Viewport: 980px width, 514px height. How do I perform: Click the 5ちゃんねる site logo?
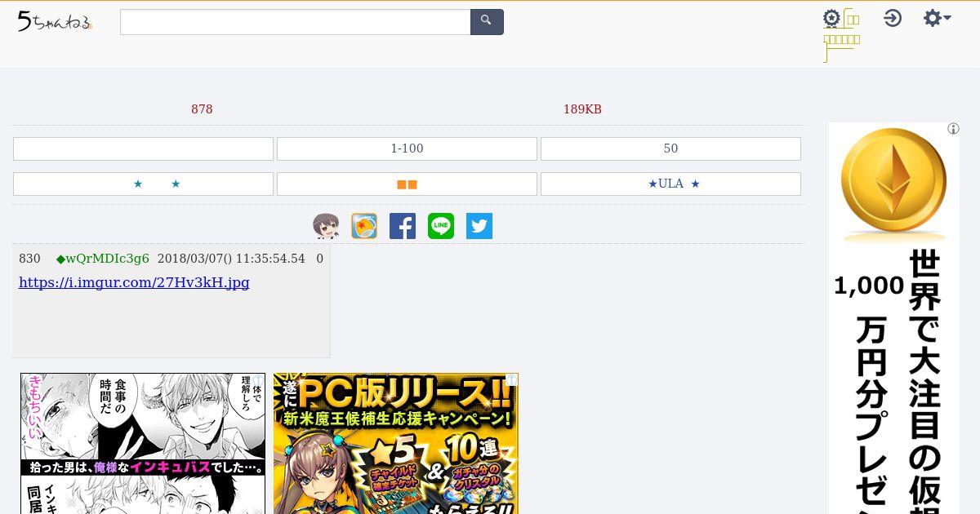click(55, 22)
